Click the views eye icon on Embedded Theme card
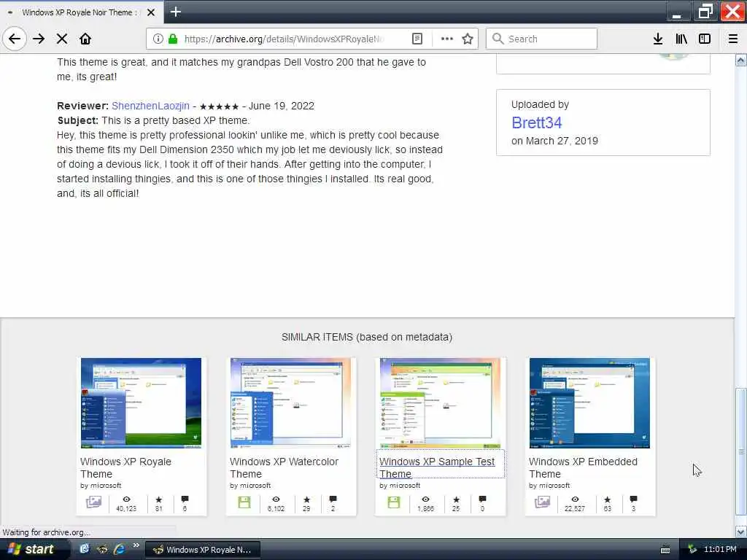747x560 pixels. coord(575,499)
